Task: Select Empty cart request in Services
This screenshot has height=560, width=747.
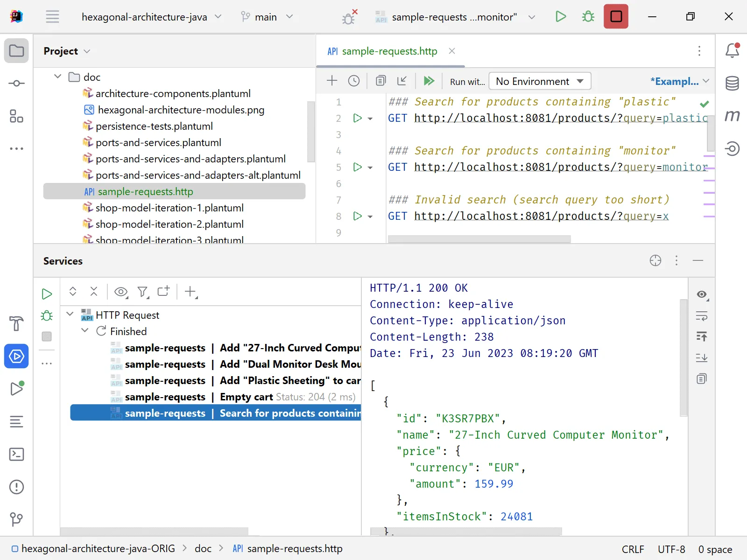Action: pos(215,397)
